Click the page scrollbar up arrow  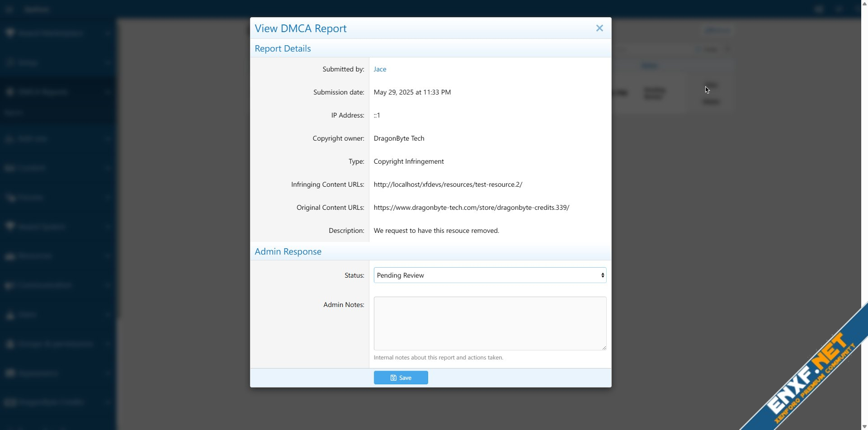coord(864,3)
